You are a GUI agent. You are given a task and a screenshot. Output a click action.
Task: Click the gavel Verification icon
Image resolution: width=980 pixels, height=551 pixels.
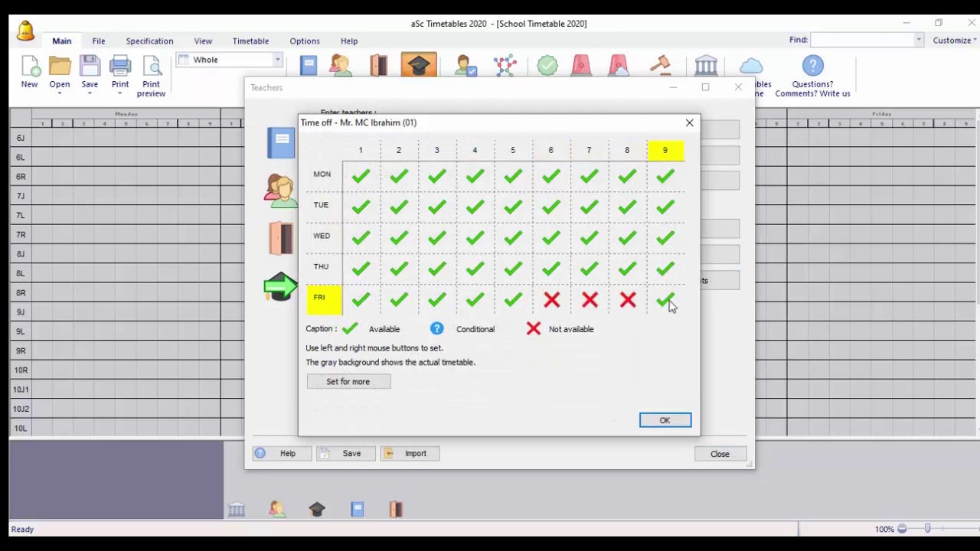coord(660,66)
